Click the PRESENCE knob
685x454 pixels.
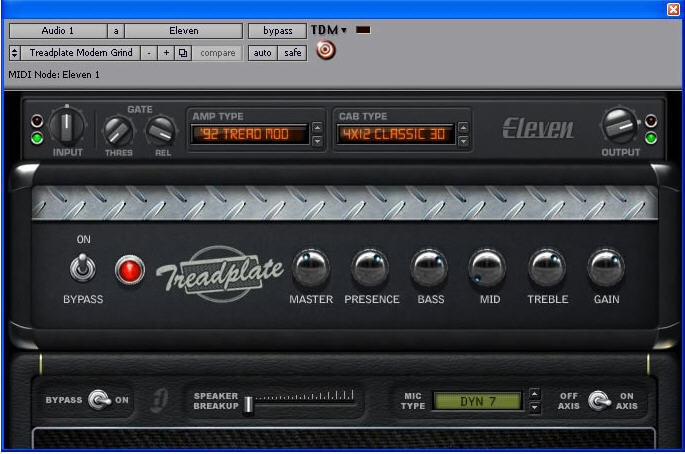click(x=370, y=268)
